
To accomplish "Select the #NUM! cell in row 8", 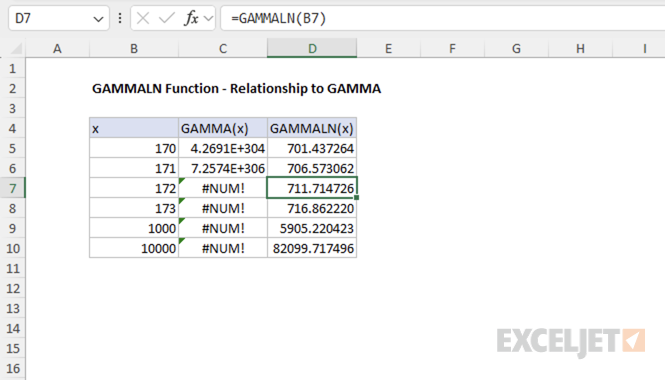I will [x=223, y=208].
